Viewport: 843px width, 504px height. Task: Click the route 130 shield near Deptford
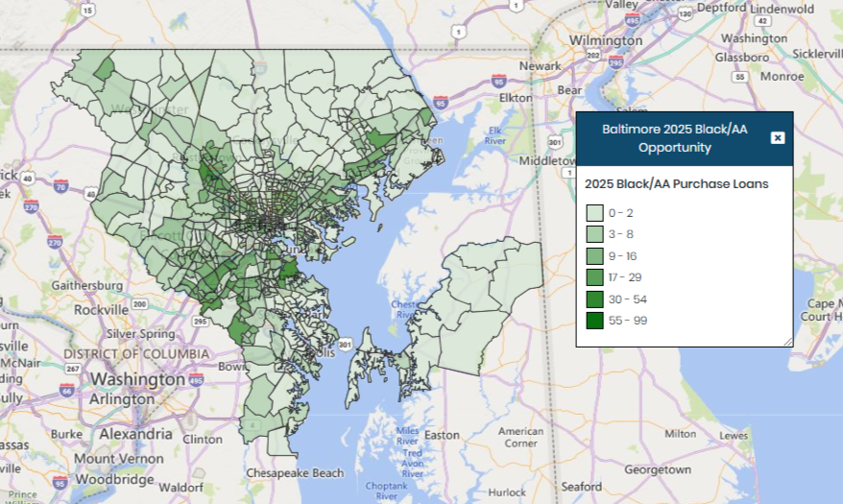click(x=685, y=13)
